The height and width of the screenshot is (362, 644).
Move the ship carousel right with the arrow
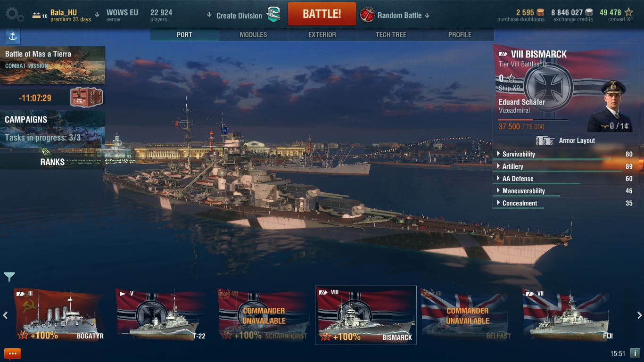[x=639, y=315]
